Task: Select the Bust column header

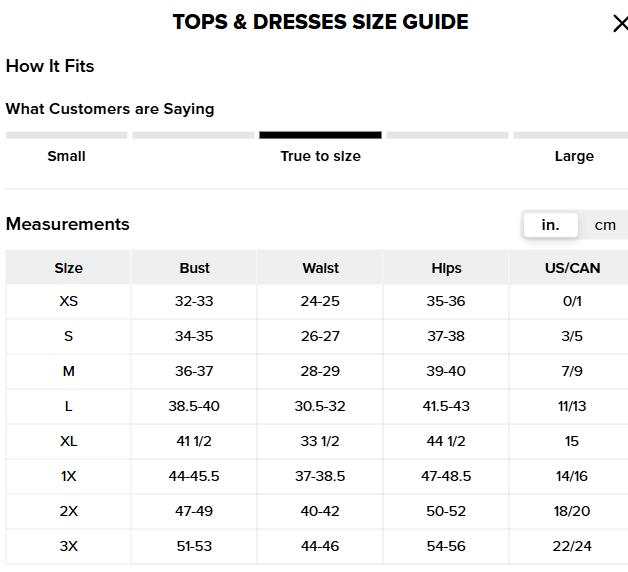Action: (x=194, y=268)
